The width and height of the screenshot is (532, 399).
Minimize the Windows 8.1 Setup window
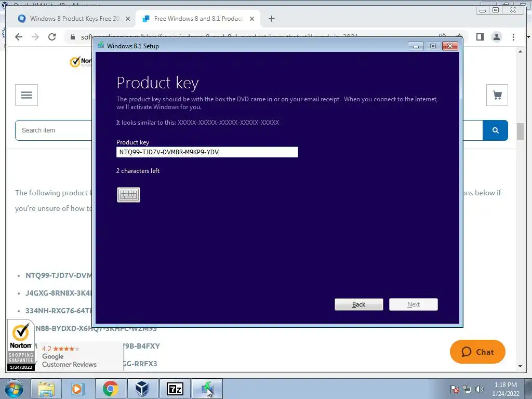click(416, 46)
